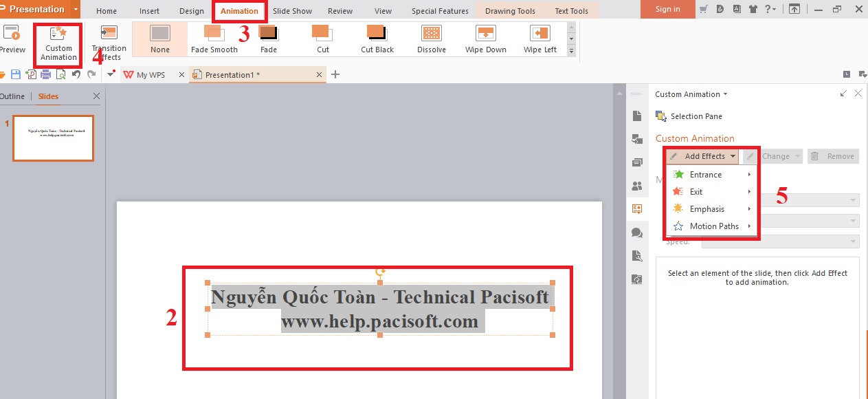
Task: Click the Transition Effects button
Action: tap(109, 41)
